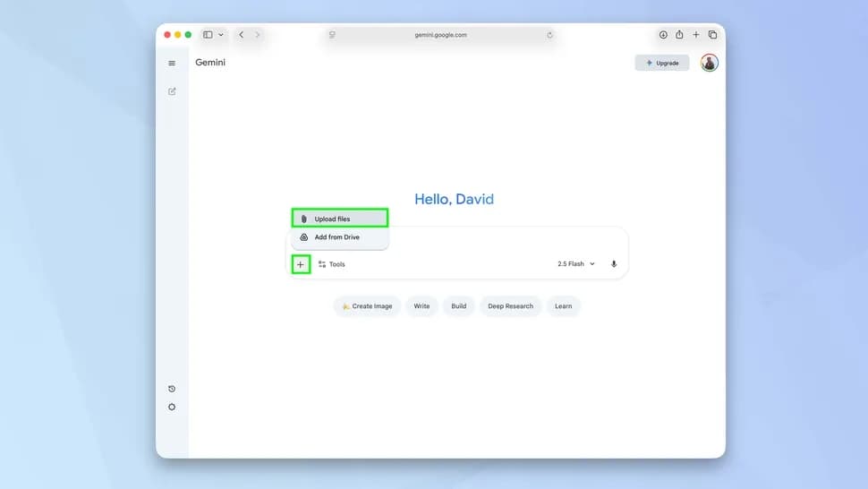
Task: Expand the Safari sidebar options chevron
Action: pos(221,35)
